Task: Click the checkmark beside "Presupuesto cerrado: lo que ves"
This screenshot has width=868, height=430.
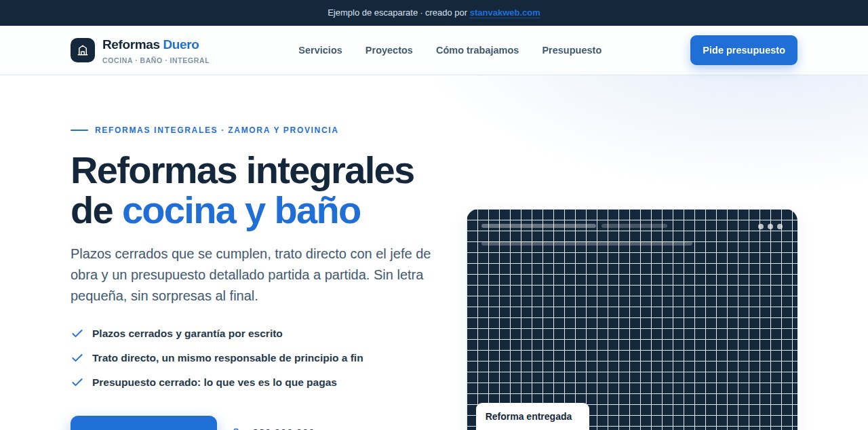Action: pos(77,383)
